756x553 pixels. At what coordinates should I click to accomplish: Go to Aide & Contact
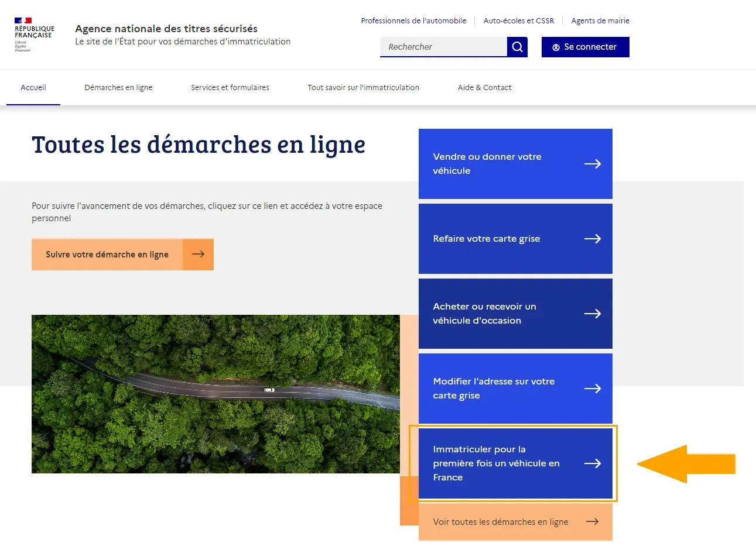[x=484, y=88]
